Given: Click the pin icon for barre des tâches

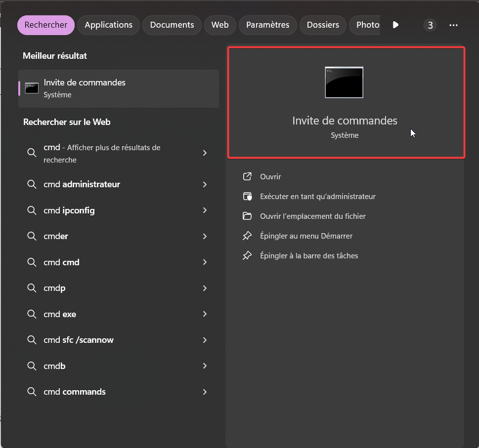Looking at the screenshot, I should [x=247, y=255].
